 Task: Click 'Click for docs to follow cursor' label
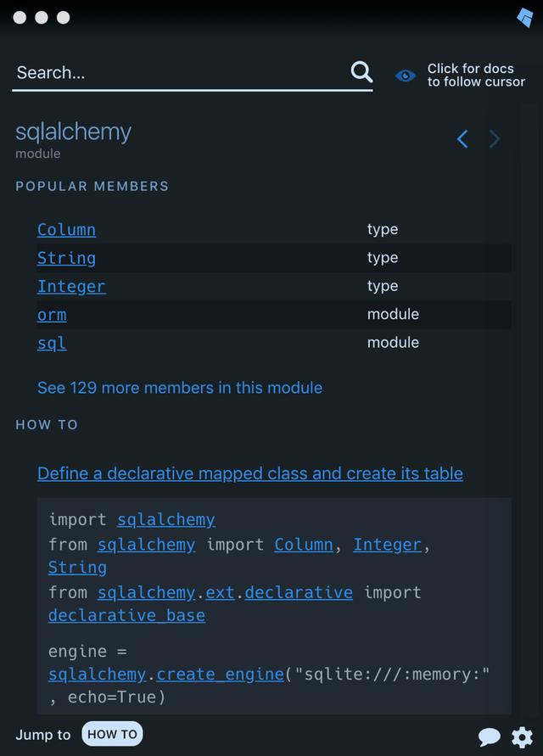[476, 75]
